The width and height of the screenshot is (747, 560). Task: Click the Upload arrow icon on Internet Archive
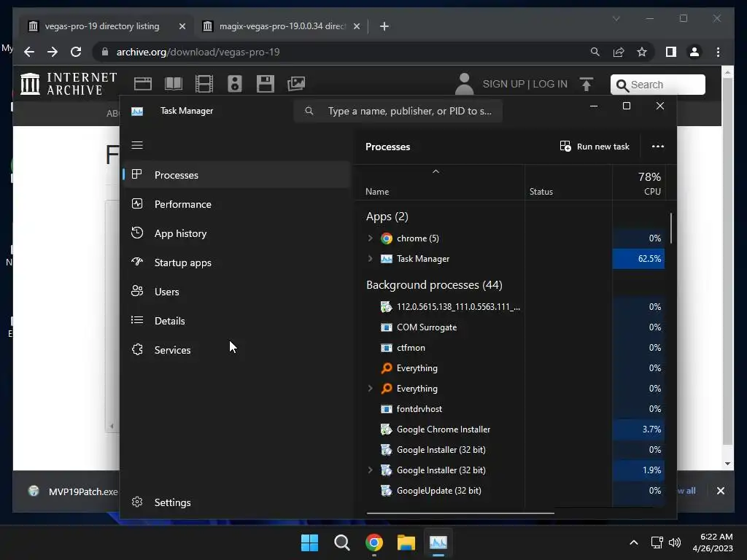coord(587,85)
